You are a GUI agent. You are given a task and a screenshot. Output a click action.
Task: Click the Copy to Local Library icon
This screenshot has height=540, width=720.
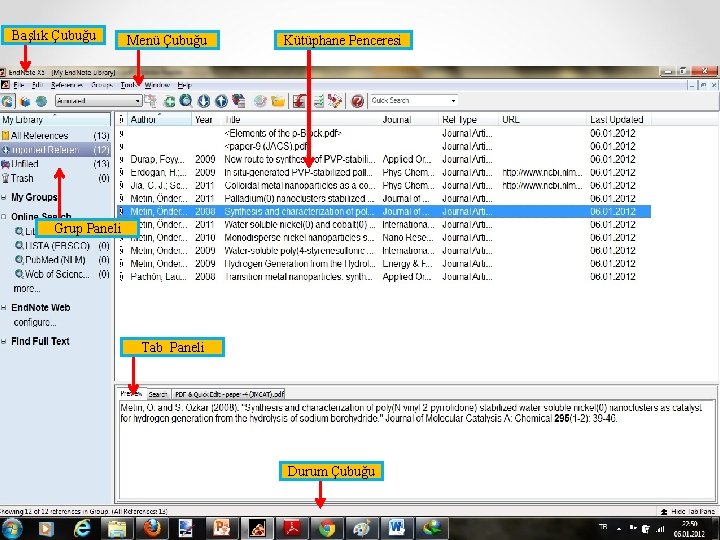150,101
